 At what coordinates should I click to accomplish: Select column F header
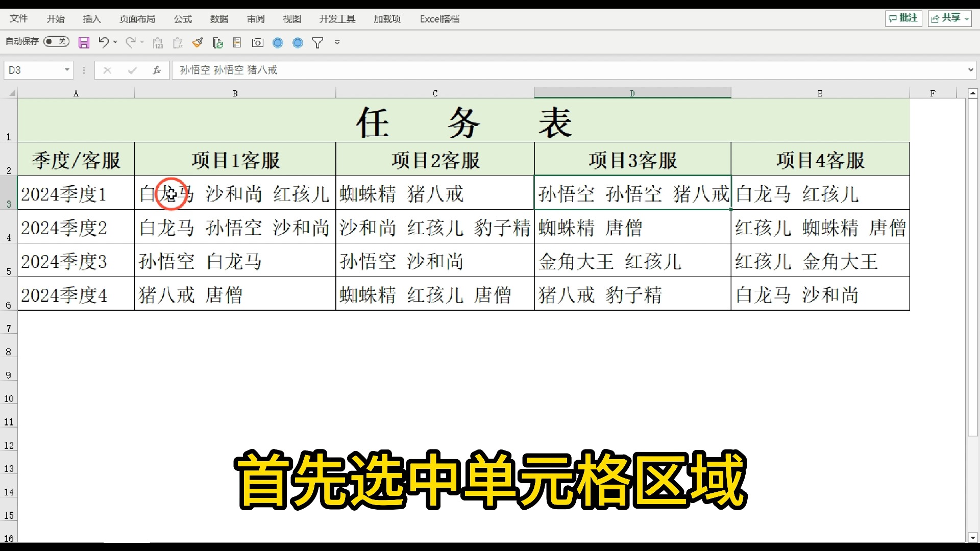point(933,93)
